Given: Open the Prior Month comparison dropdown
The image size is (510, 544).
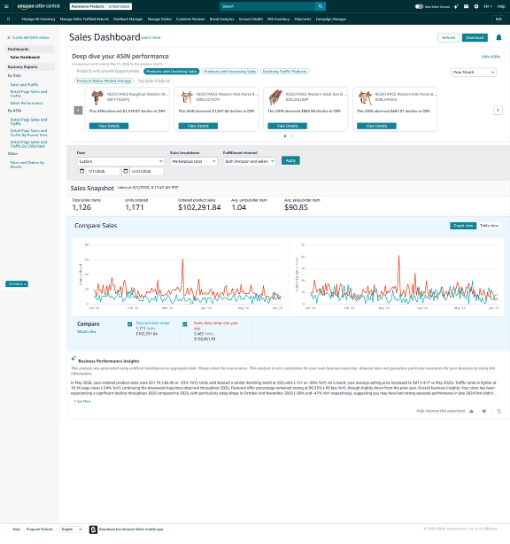Looking at the screenshot, I should click(474, 72).
